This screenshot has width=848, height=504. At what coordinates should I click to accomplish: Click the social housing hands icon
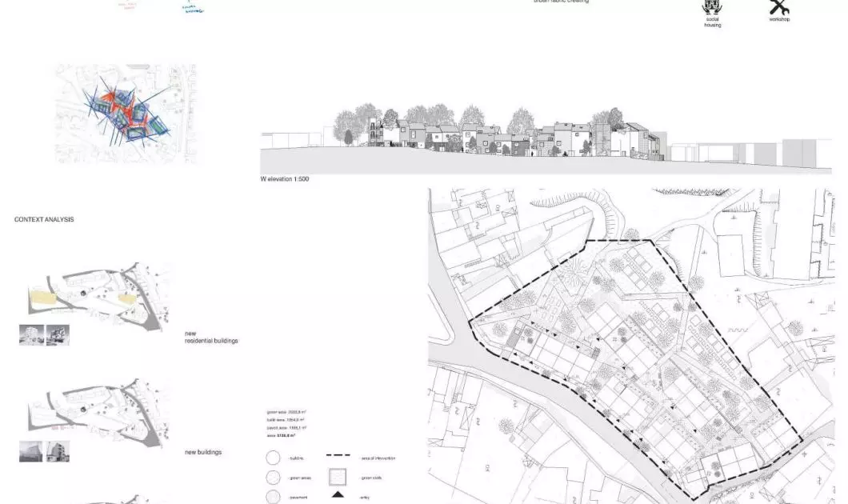pyautogui.click(x=712, y=7)
